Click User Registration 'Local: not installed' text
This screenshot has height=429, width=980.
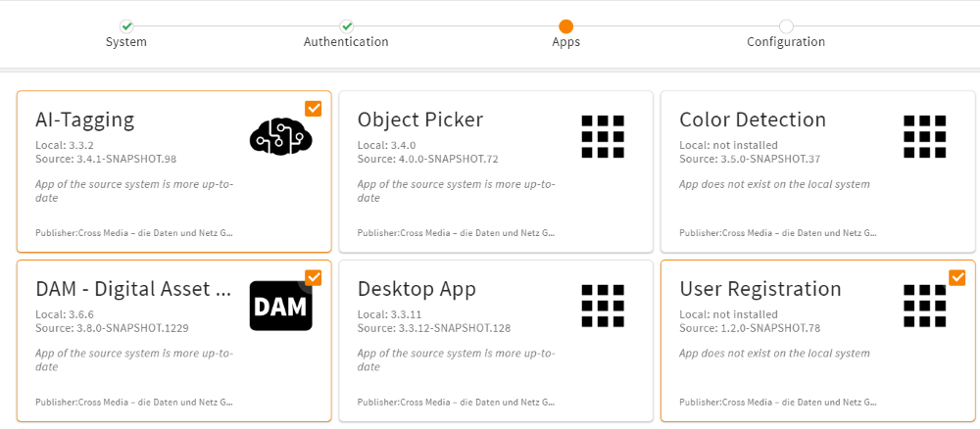[729, 314]
